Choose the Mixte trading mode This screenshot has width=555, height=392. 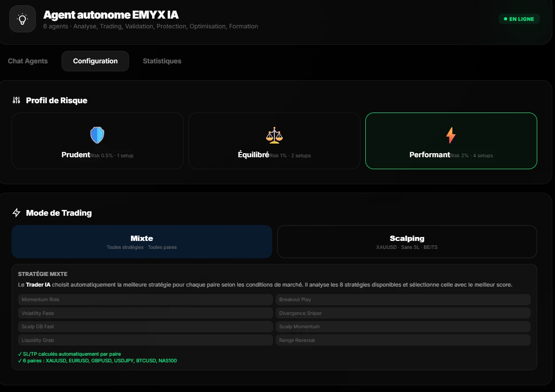[x=142, y=241]
